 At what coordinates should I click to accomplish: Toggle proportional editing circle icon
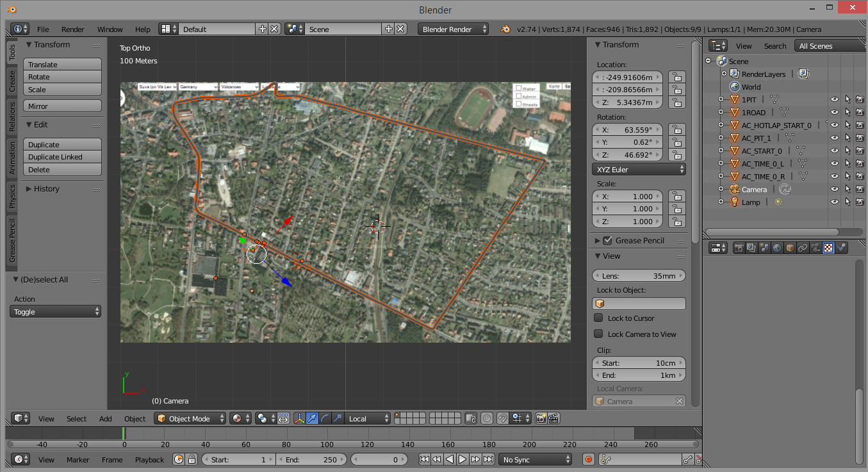point(487,418)
